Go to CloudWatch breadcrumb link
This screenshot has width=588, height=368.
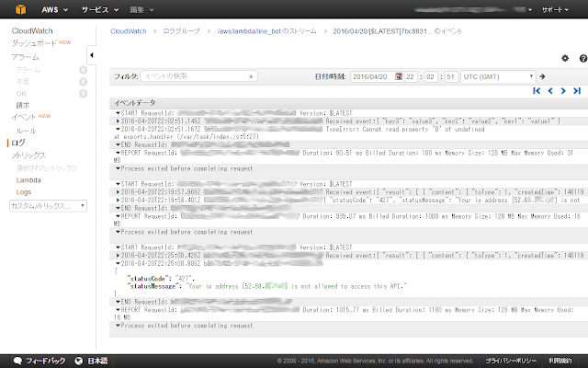click(129, 31)
